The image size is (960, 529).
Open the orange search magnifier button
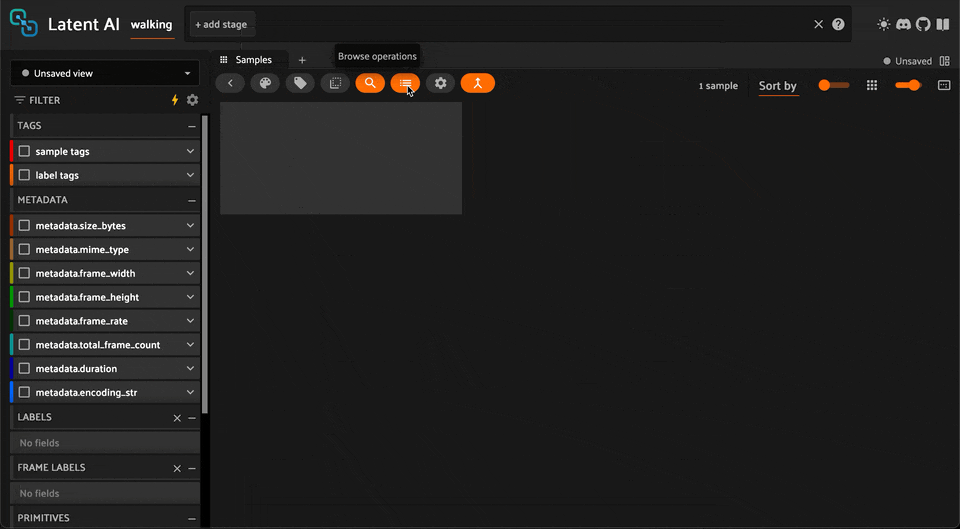click(370, 83)
